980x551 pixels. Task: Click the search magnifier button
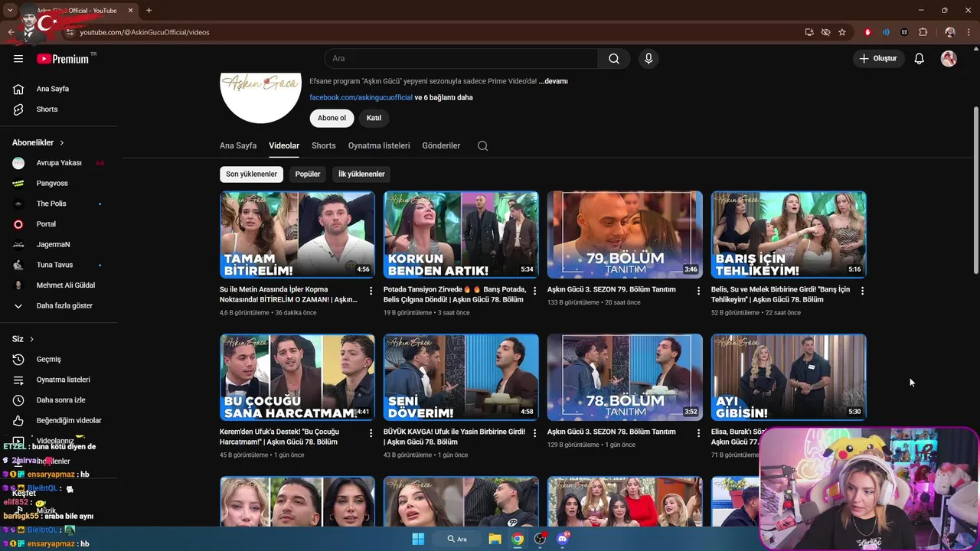pos(614,59)
